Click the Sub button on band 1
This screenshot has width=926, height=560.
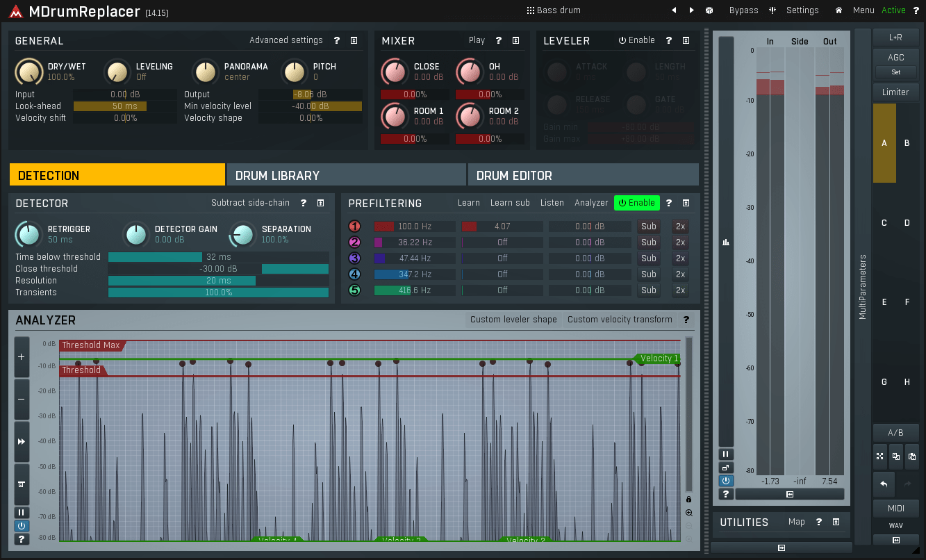click(649, 227)
